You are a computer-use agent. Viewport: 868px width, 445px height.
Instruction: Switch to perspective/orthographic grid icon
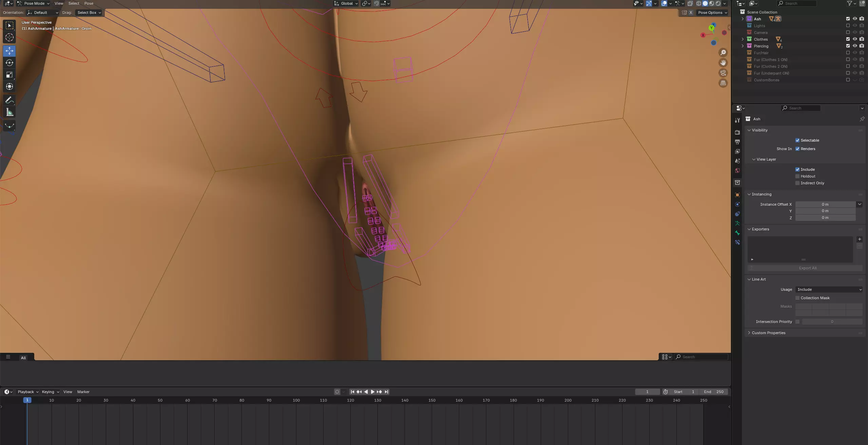click(723, 83)
